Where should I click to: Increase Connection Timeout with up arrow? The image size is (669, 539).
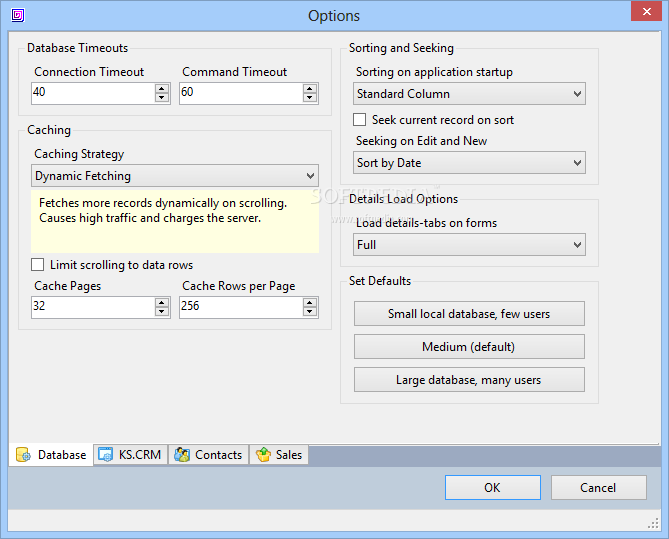pos(162,89)
